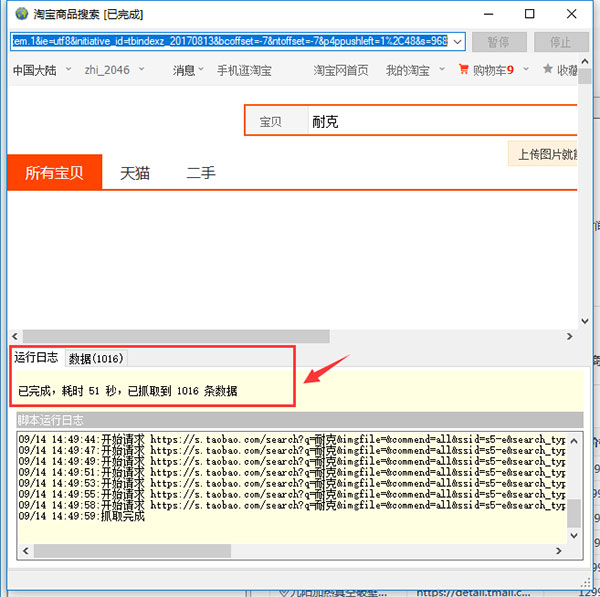Image resolution: width=600 pixels, height=597 pixels.
Task: Expand the URL address dropdown arrow
Action: point(457,41)
